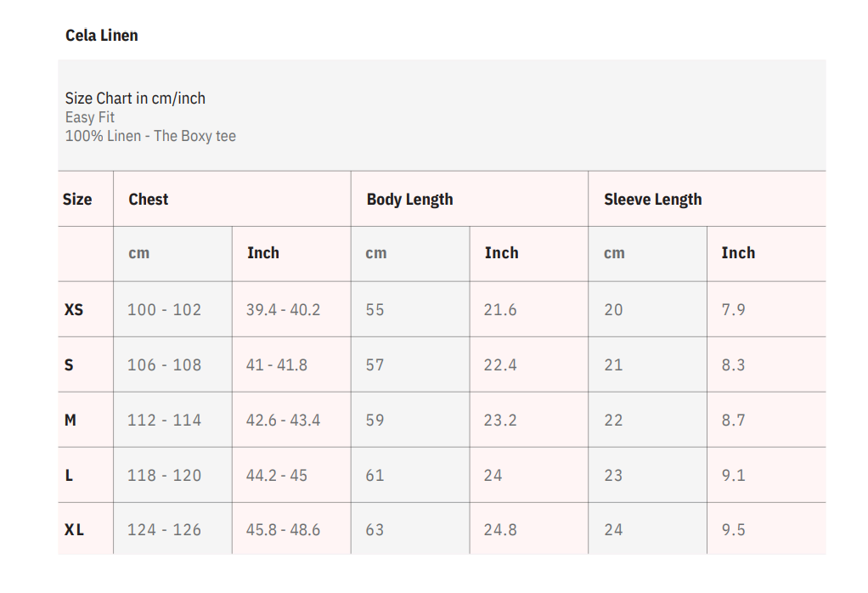Select the M size row label
868x593 pixels.
(70, 420)
